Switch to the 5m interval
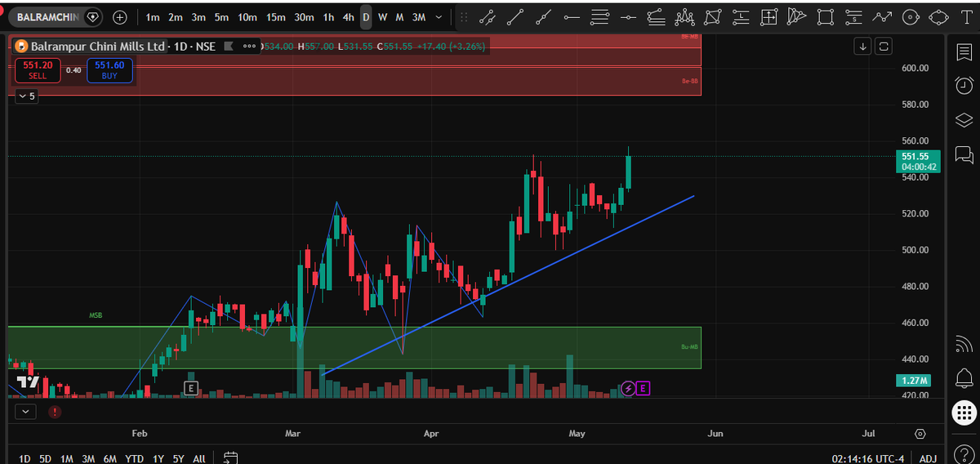The image size is (980, 464). tap(221, 16)
